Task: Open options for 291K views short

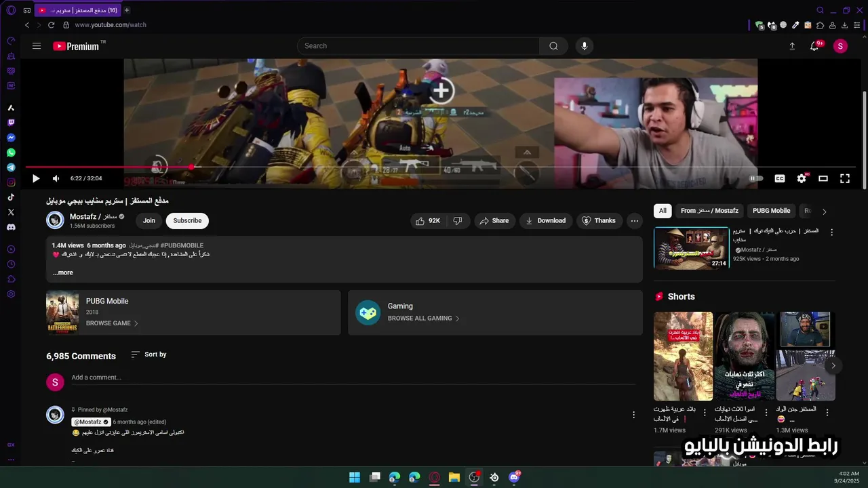Action: 766,412
